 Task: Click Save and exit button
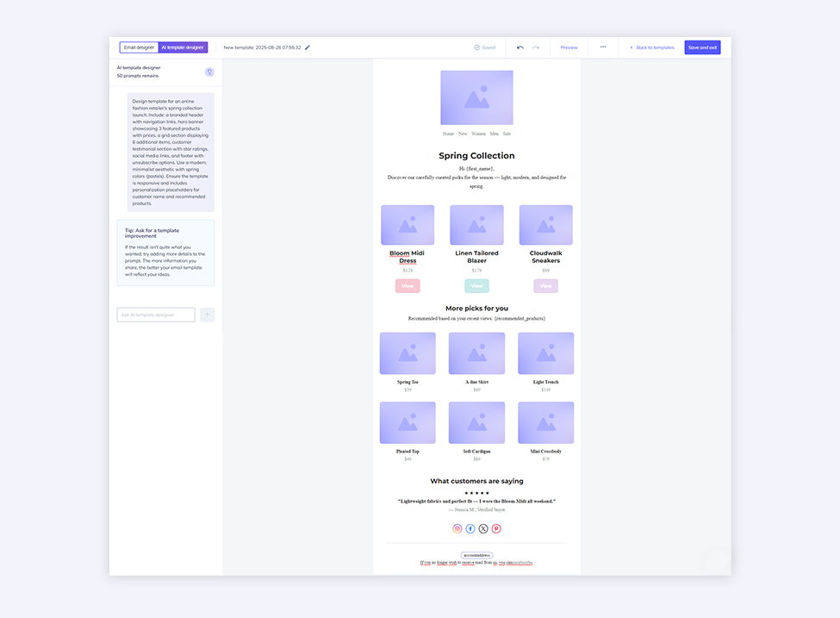coord(702,47)
